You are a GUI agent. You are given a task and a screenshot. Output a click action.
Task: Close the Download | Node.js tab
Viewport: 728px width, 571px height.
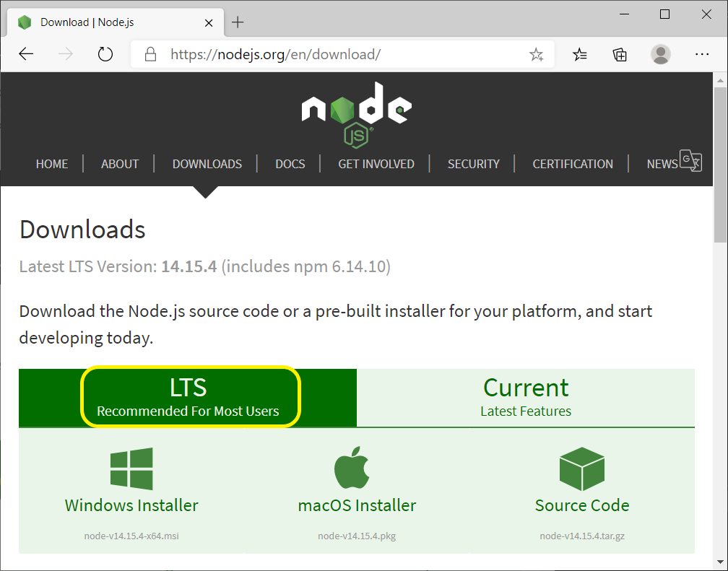click(x=209, y=23)
